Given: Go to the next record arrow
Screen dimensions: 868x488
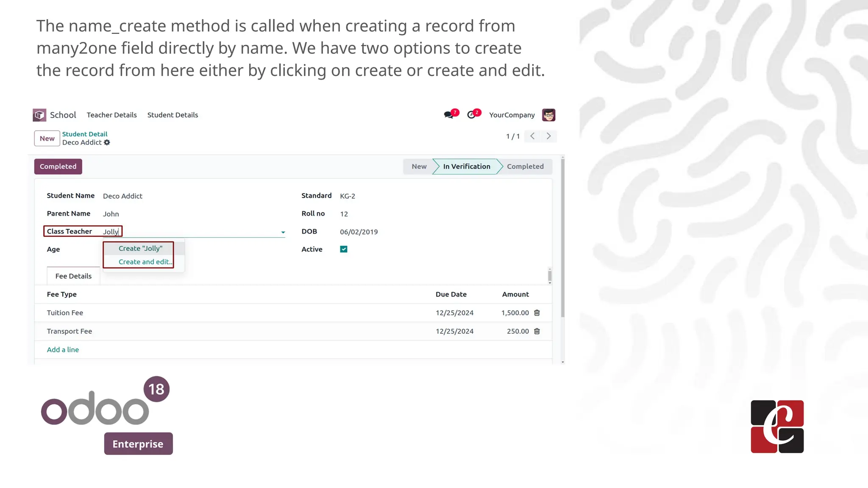Looking at the screenshot, I should pyautogui.click(x=548, y=136).
